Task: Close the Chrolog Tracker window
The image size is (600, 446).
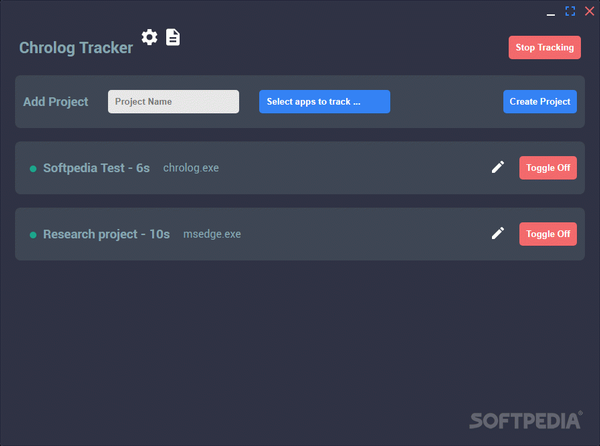Action: click(589, 11)
